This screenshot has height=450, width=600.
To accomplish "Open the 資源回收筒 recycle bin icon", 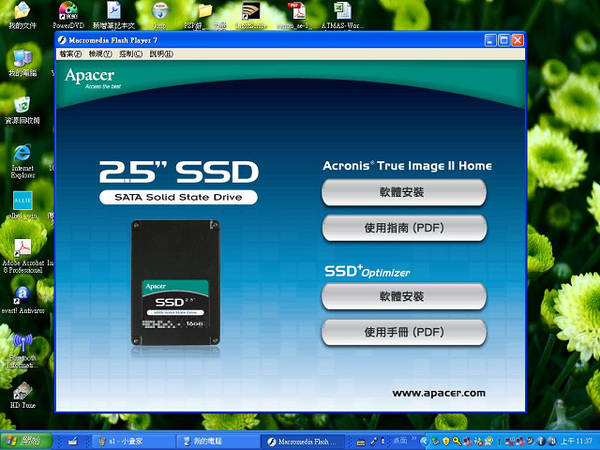I will click(x=22, y=111).
